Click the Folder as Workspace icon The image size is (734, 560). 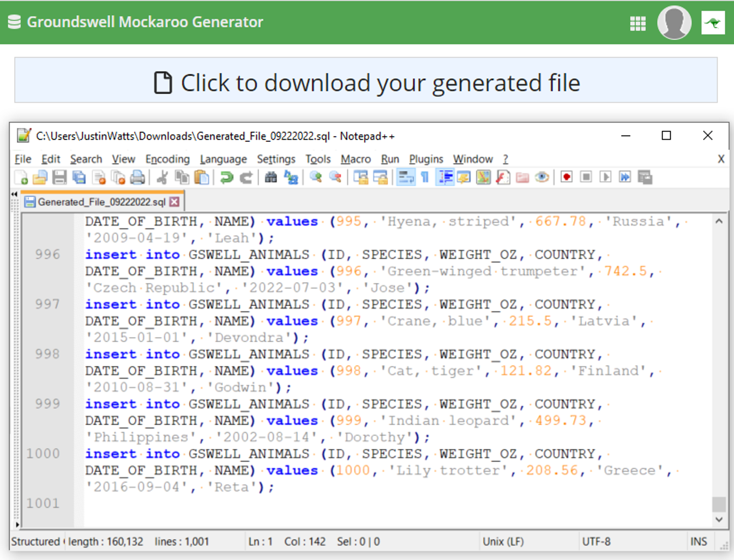522,177
